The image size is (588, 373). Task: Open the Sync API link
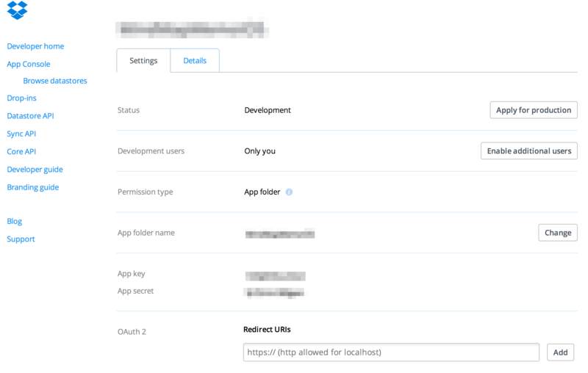click(x=21, y=134)
